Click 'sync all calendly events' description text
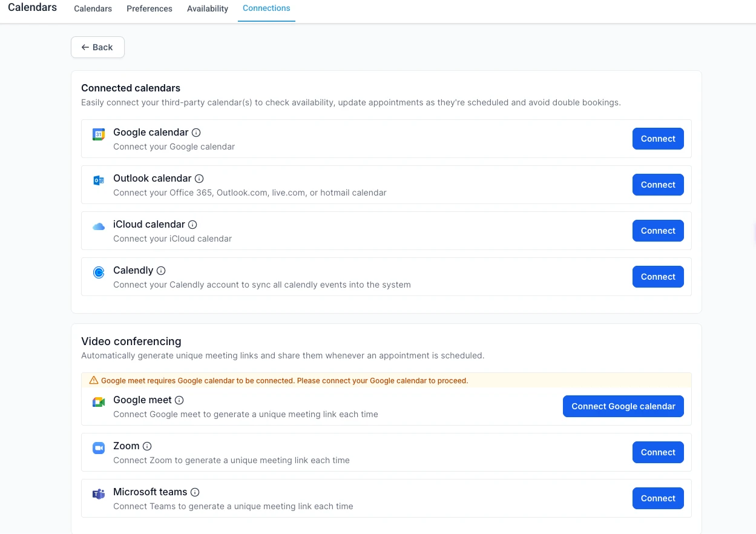Screen dimensions: 756x534 tap(262, 285)
